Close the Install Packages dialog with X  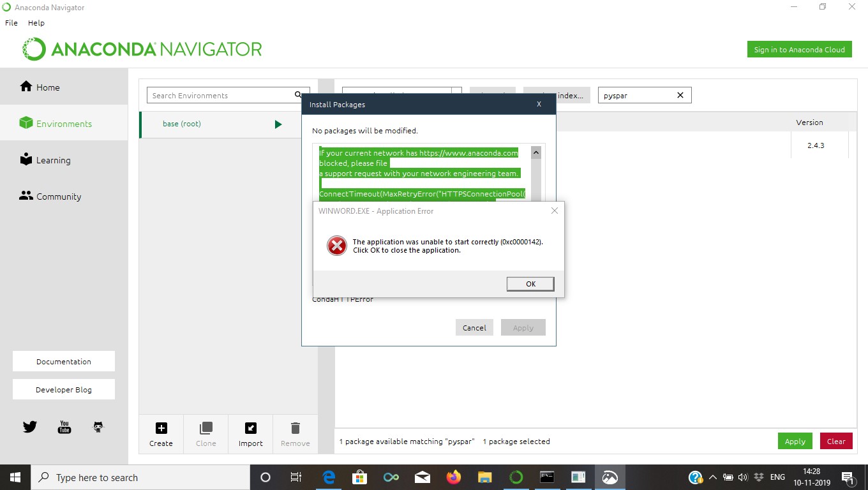pos(539,104)
